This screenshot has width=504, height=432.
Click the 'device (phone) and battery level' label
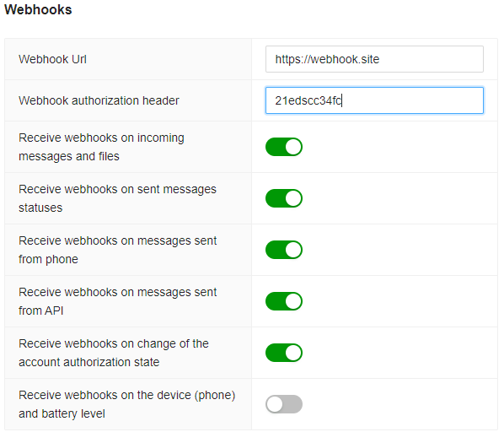(127, 404)
